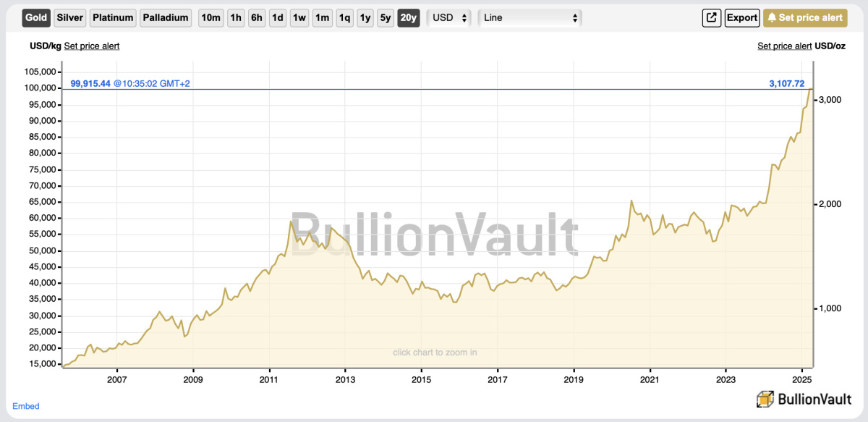The height and width of the screenshot is (422, 868).
Task: Switch to Silver metal chart
Action: pyautogui.click(x=69, y=17)
